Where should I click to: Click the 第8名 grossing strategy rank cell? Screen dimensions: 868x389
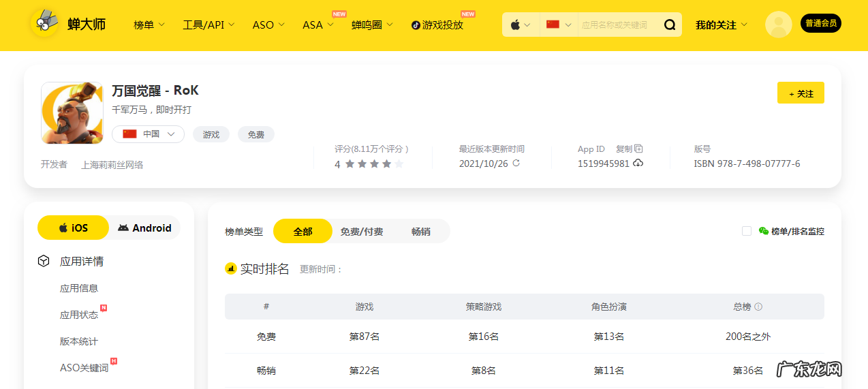[x=484, y=371]
